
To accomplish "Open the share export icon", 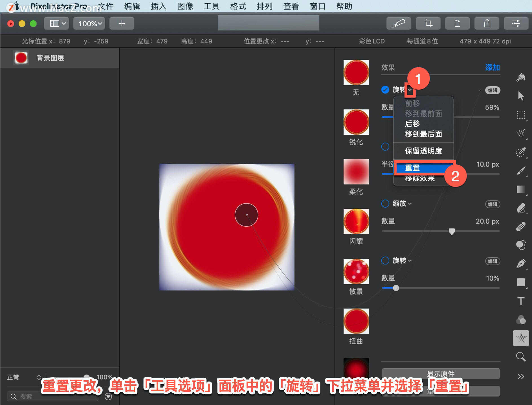I will [487, 23].
